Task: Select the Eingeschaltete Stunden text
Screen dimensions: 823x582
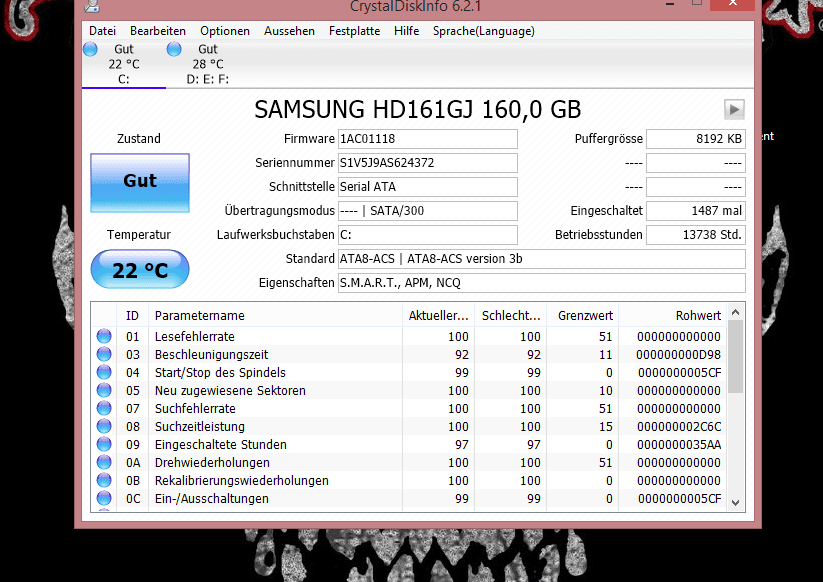Action: 220,445
